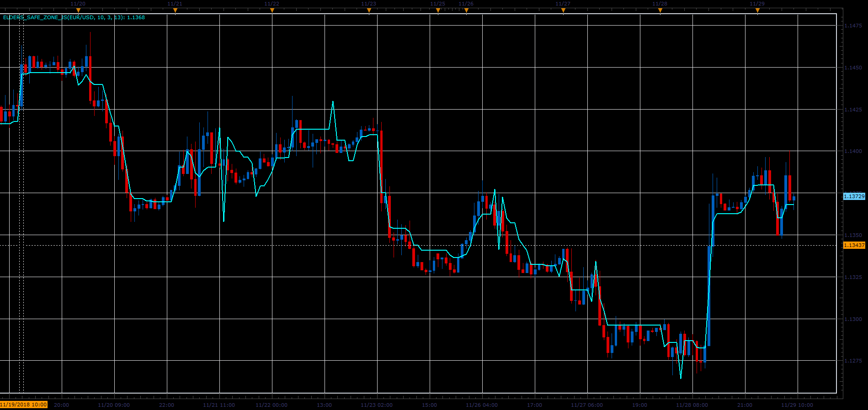Click the 1.1475 price axis label
868x410 pixels.
click(x=853, y=26)
